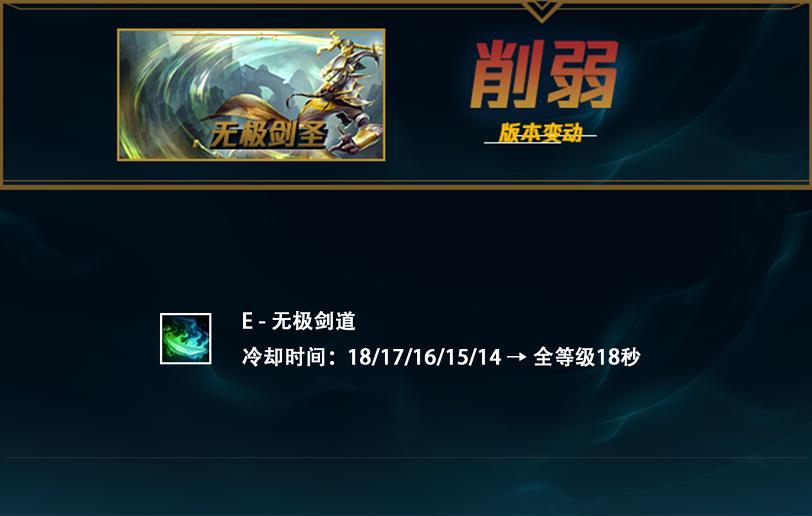Click the 版本变动 label
812x516 pixels.
(541, 132)
